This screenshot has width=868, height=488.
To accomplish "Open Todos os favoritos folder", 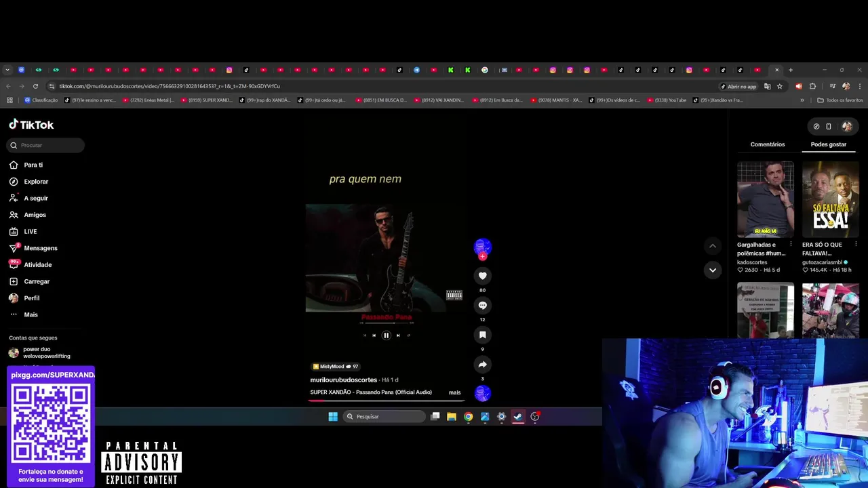I will coord(840,100).
